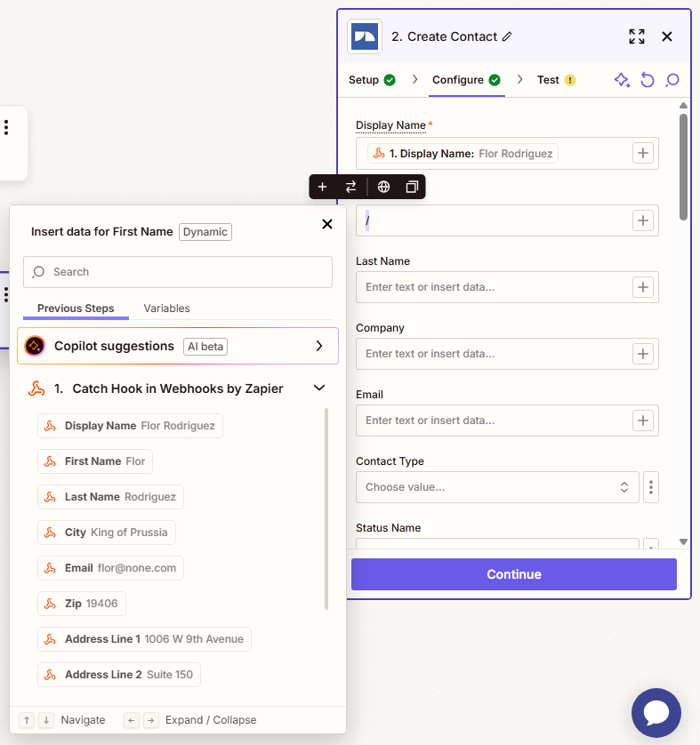Click the Copilot suggestions orange icon
The height and width of the screenshot is (745, 700).
point(35,346)
